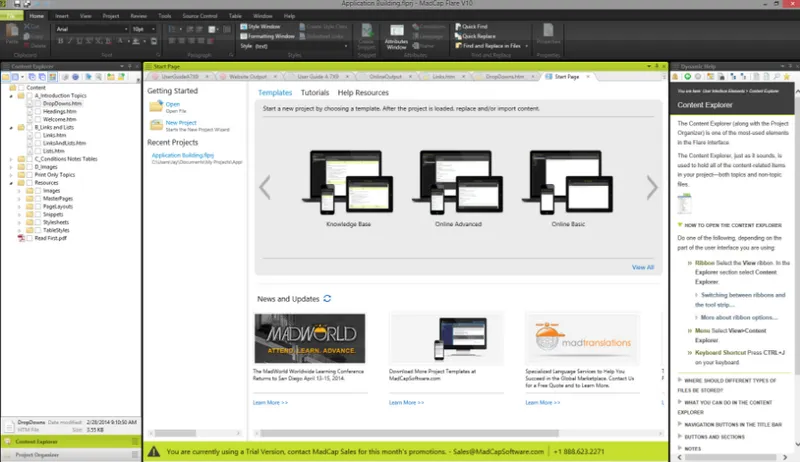This screenshot has width=800, height=462.
Task: Open the Style Window
Action: (260, 27)
